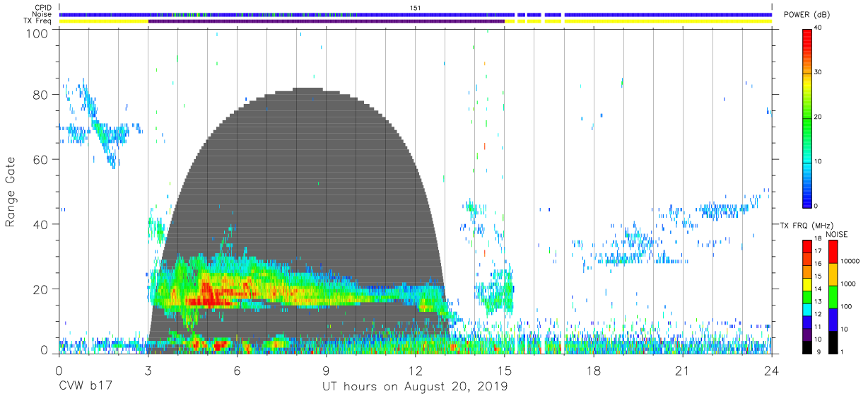Click x-axis tick label 12
The width and height of the screenshot is (868, 401).
tap(415, 371)
